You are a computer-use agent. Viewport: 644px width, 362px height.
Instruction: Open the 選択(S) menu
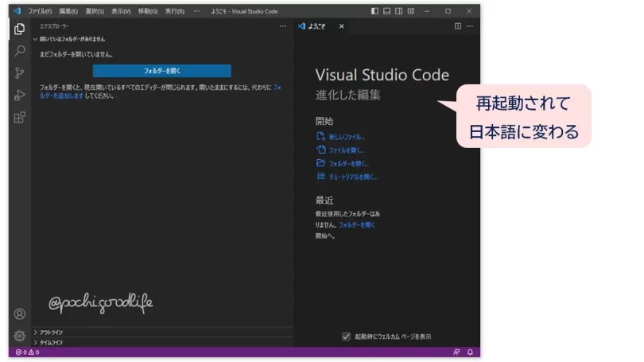(x=95, y=11)
